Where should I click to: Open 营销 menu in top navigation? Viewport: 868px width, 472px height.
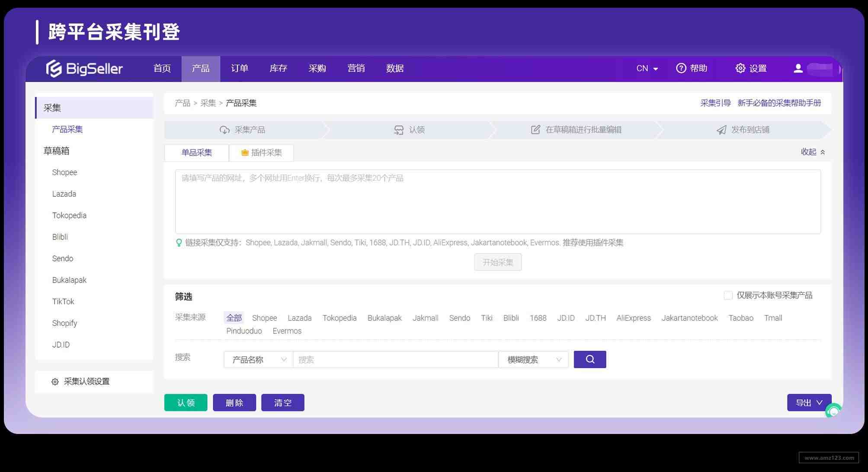tap(356, 68)
